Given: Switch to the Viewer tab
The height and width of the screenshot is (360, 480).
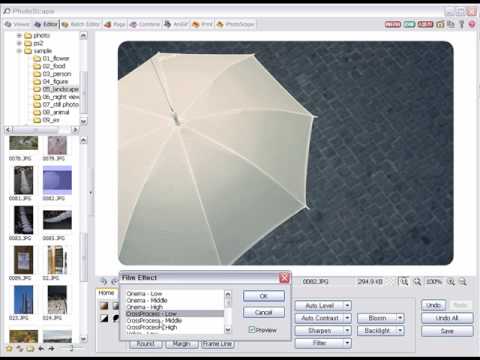Looking at the screenshot, I should point(17,24).
